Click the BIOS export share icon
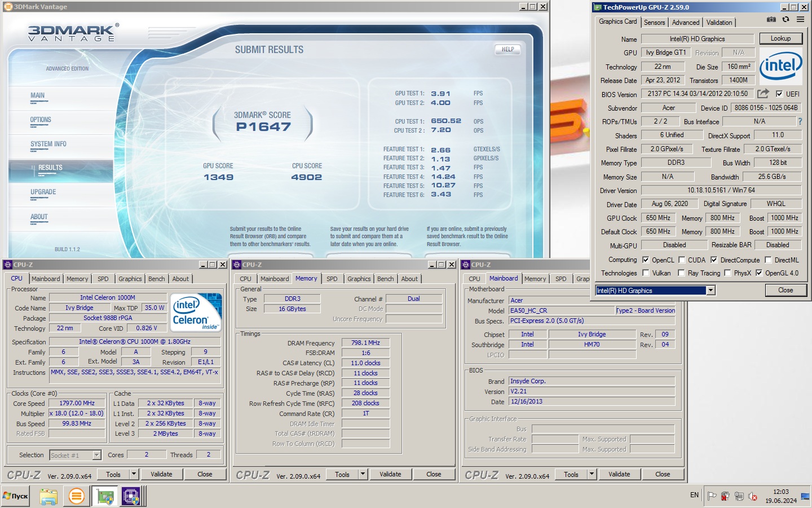Image resolution: width=812 pixels, height=508 pixels. 763,94
